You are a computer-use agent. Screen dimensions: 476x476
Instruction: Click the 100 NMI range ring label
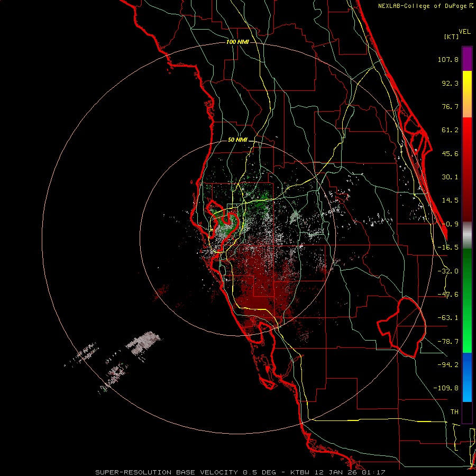point(237,42)
